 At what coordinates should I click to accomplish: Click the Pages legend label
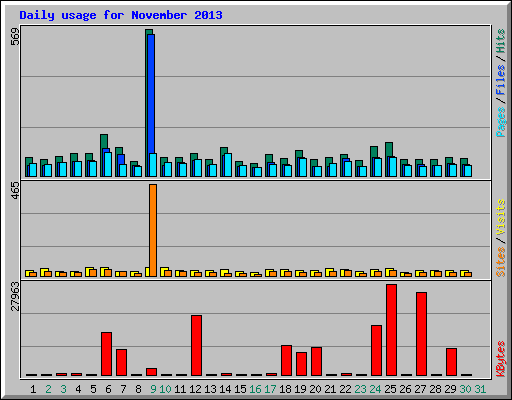(500, 122)
